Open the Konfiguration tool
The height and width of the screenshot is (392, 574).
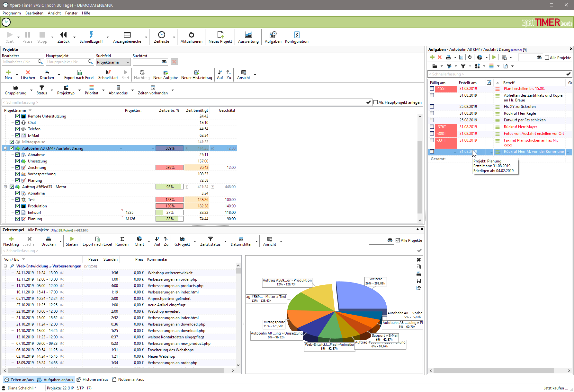pos(297,35)
